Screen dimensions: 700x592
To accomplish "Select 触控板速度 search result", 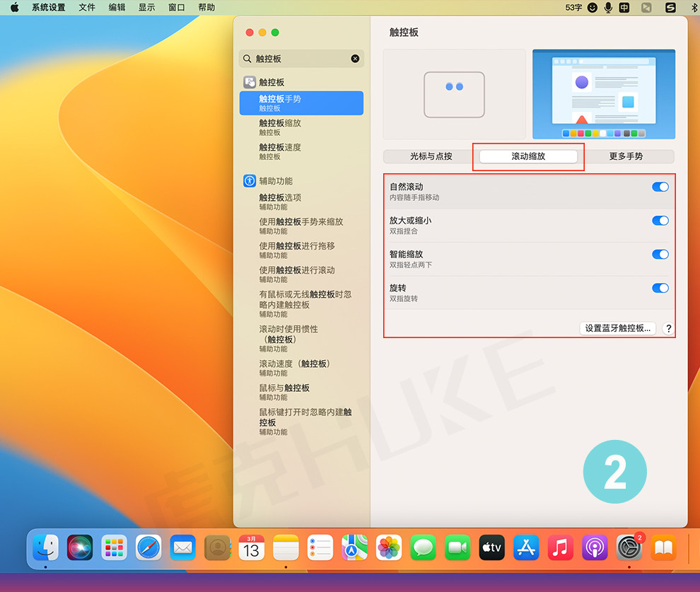I will click(x=301, y=151).
